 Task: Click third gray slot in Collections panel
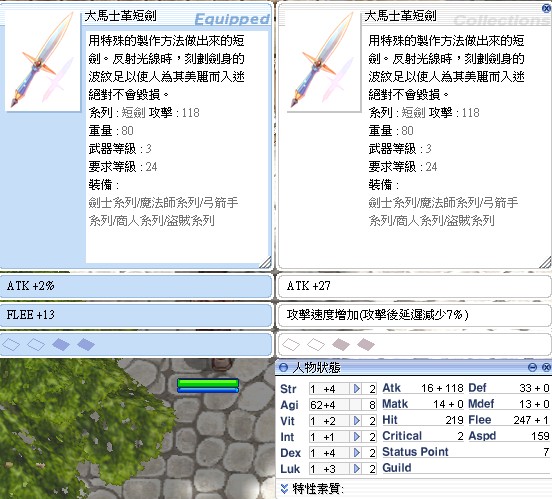(x=341, y=344)
